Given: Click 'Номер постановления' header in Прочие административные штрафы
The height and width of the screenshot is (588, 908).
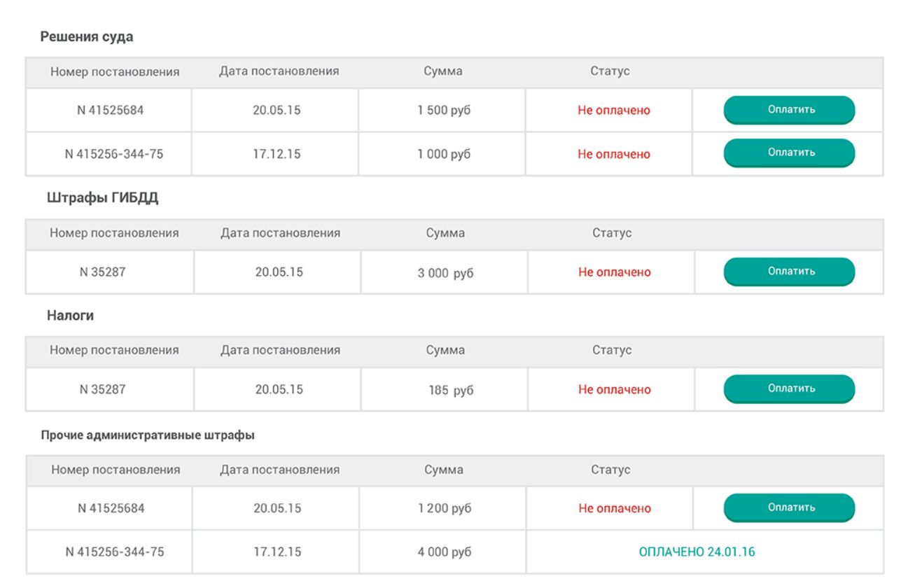Looking at the screenshot, I should pos(116,470).
